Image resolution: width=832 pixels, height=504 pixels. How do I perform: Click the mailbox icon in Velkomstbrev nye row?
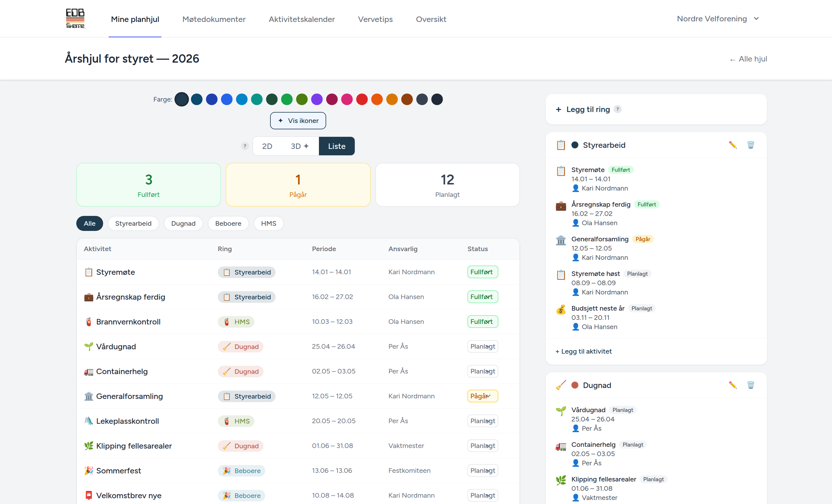(x=89, y=495)
